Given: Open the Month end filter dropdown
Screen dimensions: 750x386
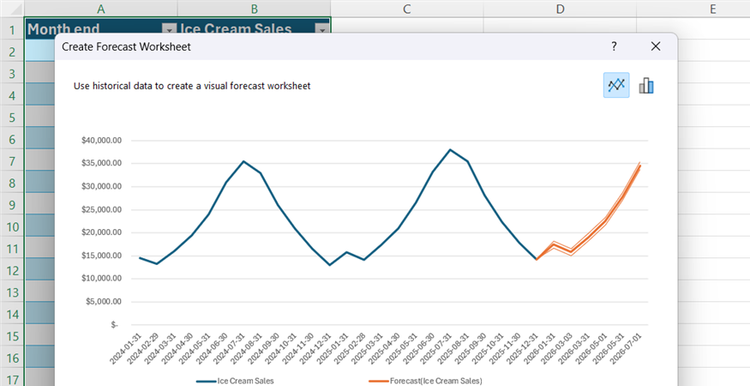Looking at the screenshot, I should coord(169,30).
